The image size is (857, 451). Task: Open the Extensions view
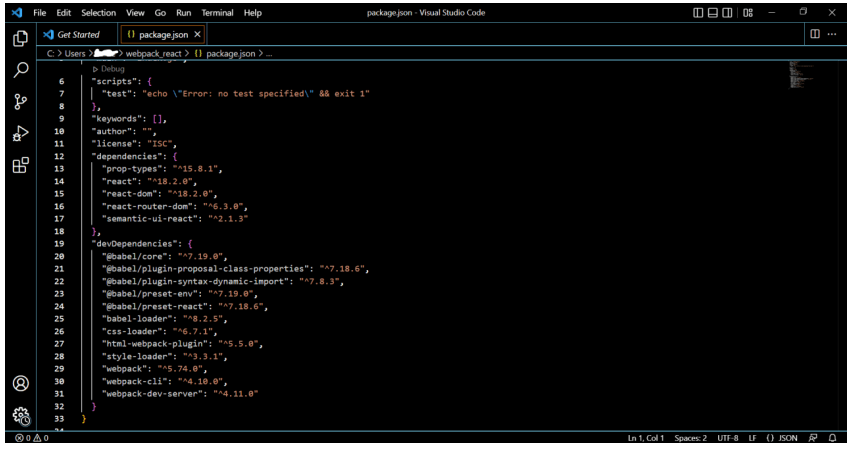coord(21,165)
